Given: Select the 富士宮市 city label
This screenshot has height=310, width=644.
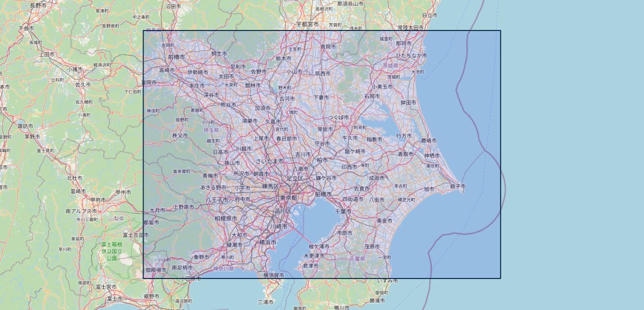Looking at the screenshot, I should pyautogui.click(x=111, y=286).
